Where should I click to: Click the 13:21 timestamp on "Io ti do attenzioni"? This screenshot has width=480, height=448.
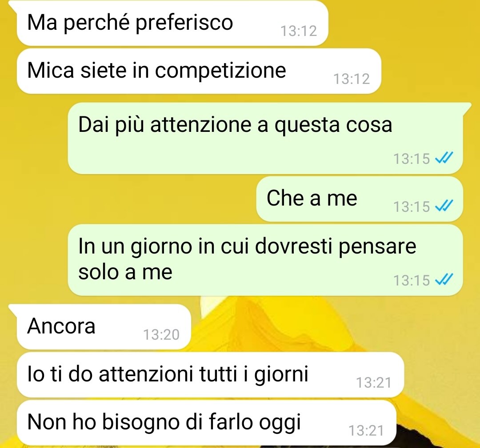(x=374, y=383)
